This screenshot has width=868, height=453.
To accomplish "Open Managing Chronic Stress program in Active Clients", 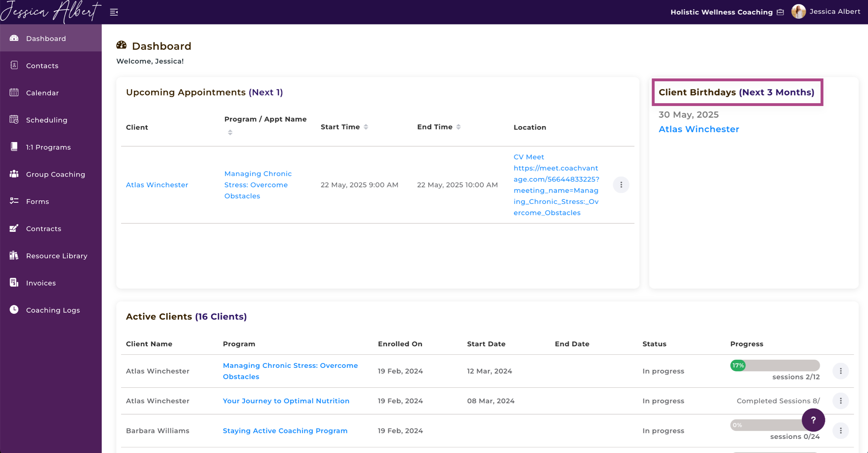I will point(290,371).
